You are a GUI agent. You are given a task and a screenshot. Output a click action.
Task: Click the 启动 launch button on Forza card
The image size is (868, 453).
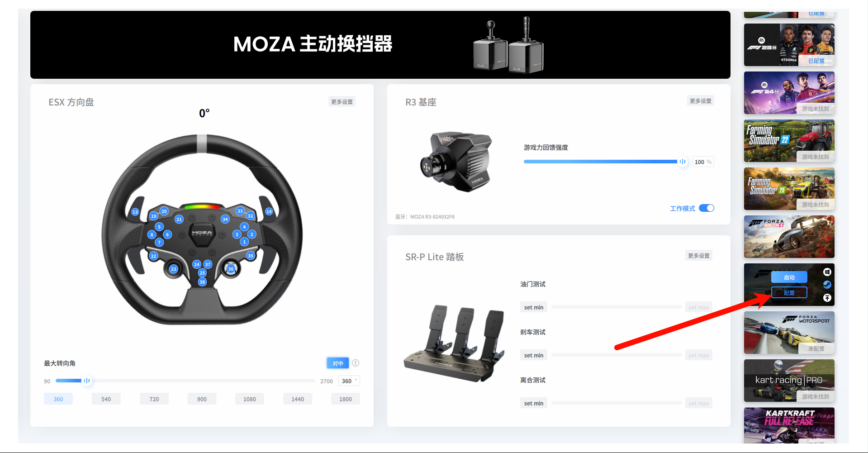pyautogui.click(x=789, y=277)
